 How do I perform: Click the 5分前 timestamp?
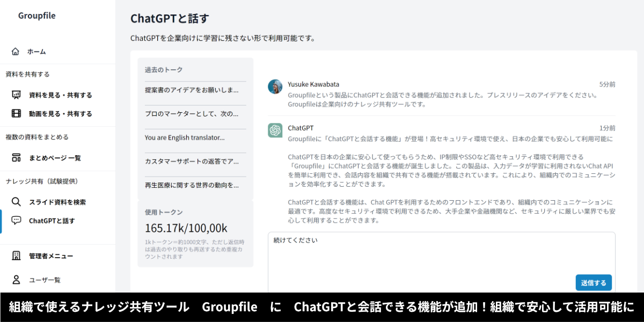click(607, 84)
